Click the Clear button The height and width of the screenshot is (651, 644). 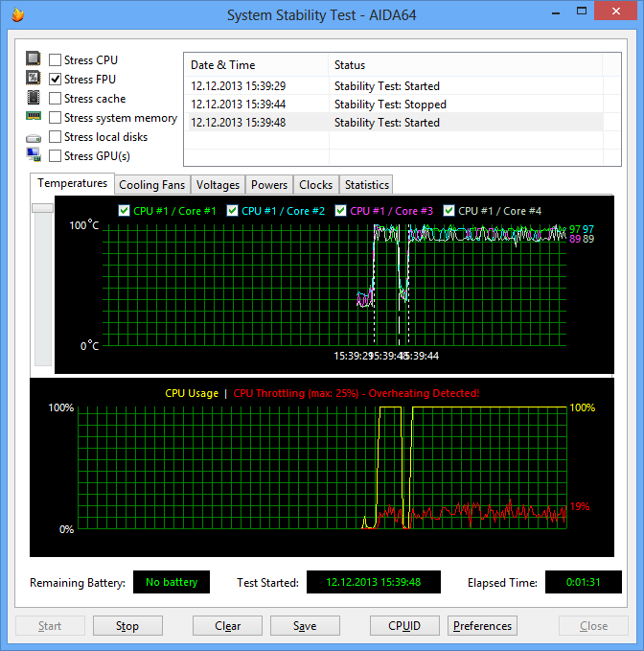(227, 625)
